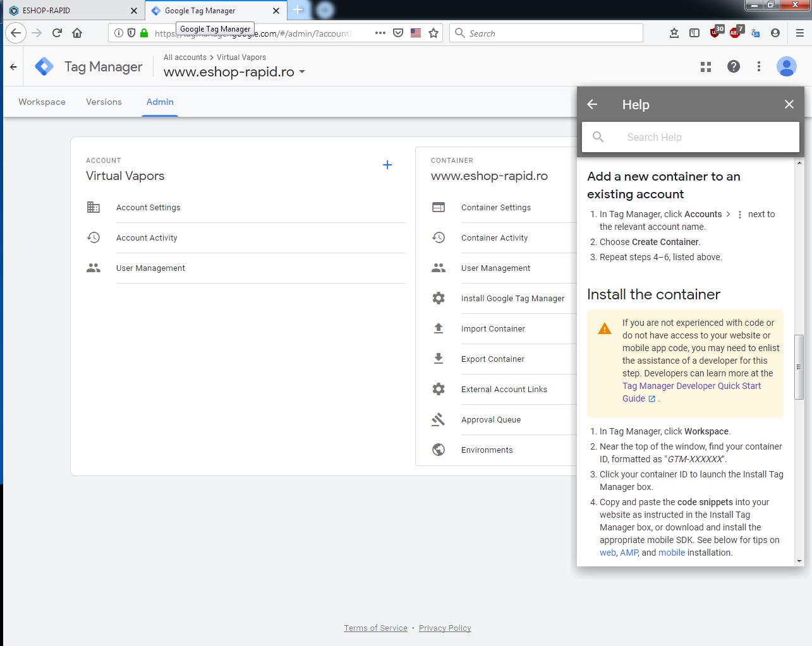Click the Tag Manager back arrow
This screenshot has height=646, width=812.
[13, 66]
